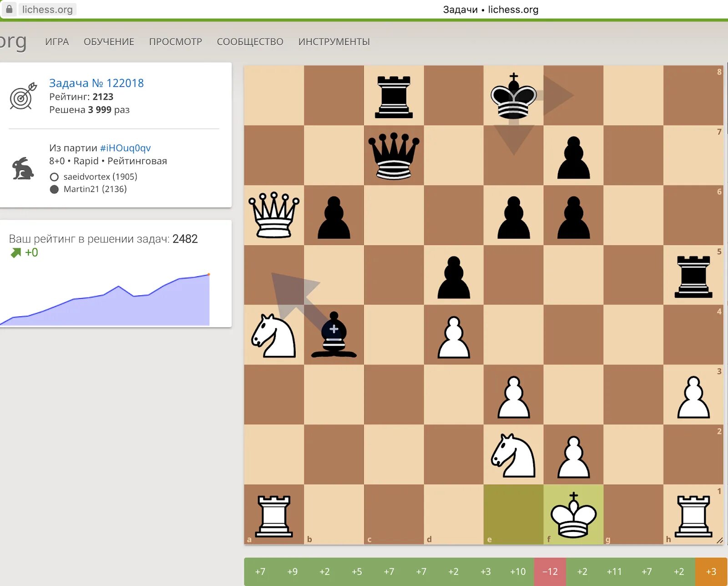Select the white rook on h1
This screenshot has height=586, width=728.
693,516
